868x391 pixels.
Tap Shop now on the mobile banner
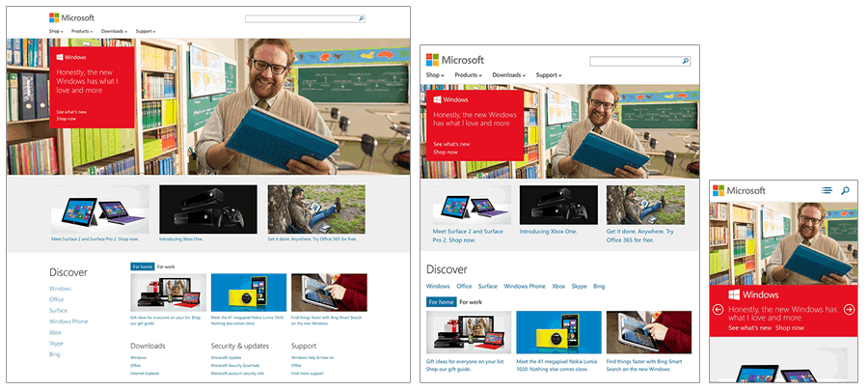pyautogui.click(x=789, y=328)
